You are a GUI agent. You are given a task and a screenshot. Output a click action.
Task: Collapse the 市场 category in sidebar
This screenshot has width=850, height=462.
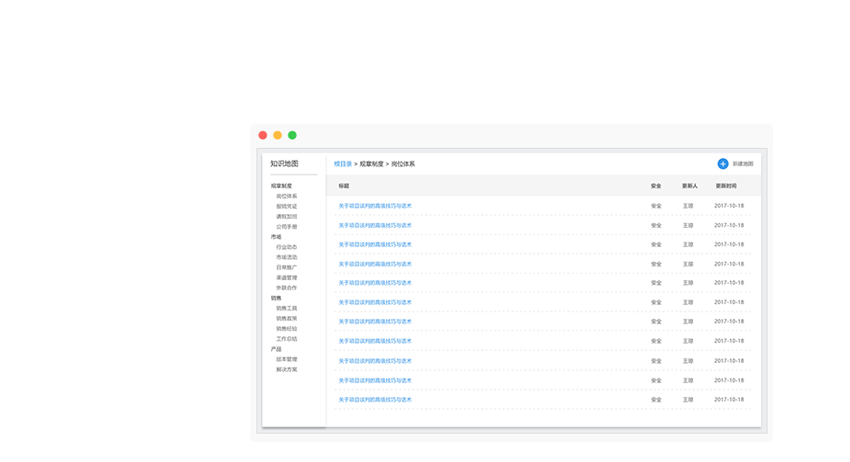tap(276, 237)
